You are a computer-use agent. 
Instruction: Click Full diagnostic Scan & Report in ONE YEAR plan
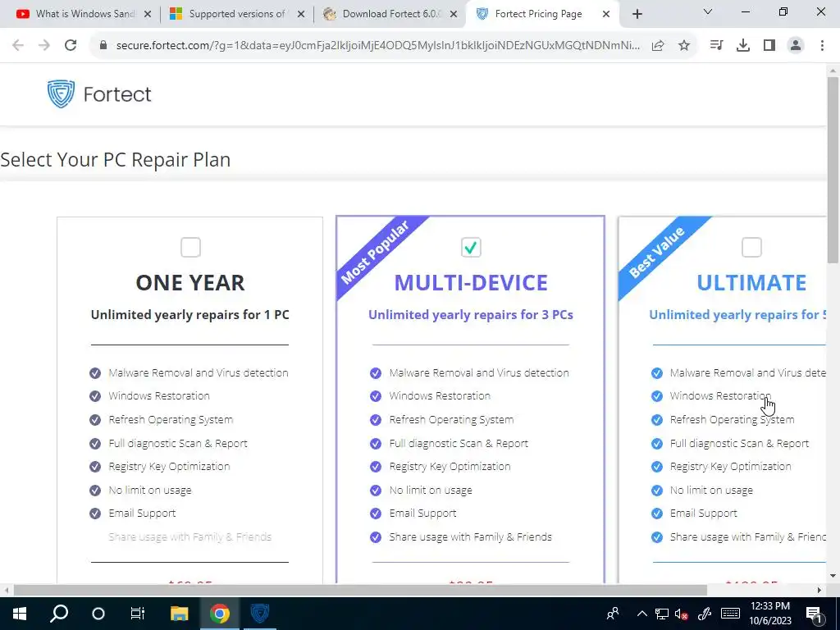pos(178,444)
